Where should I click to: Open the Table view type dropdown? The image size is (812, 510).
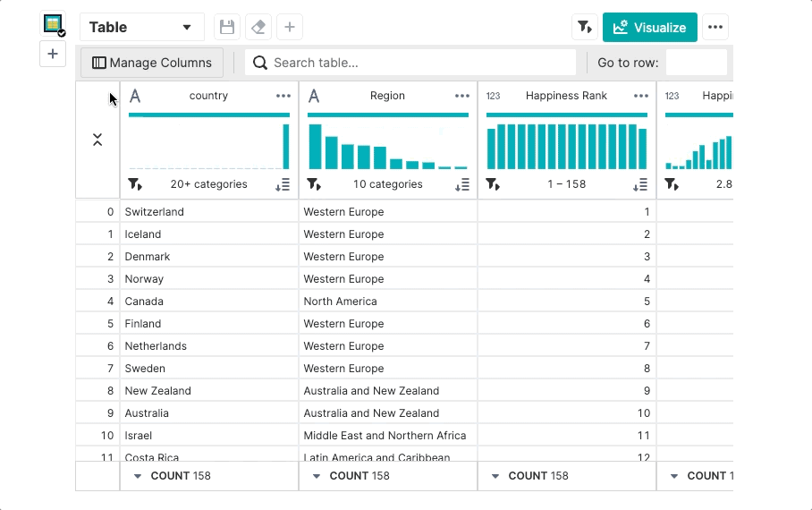(141, 27)
